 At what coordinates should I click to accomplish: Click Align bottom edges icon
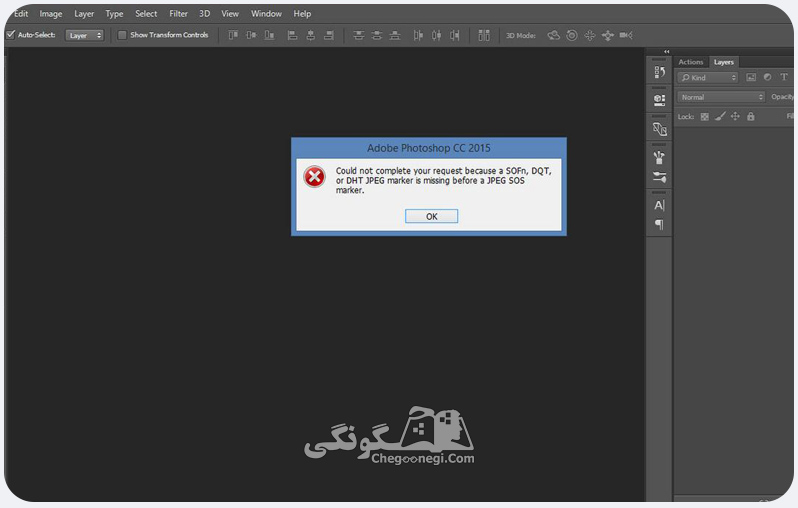270,35
